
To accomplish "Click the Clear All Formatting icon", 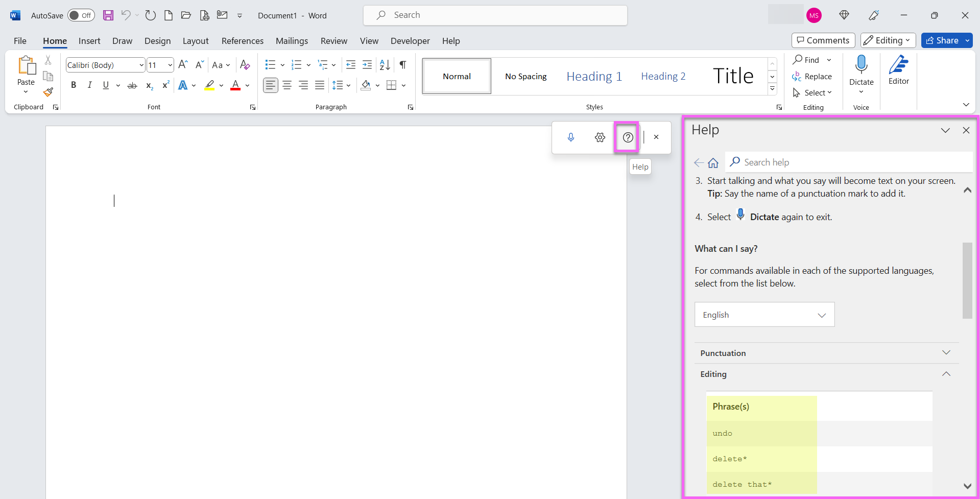I will [x=245, y=65].
